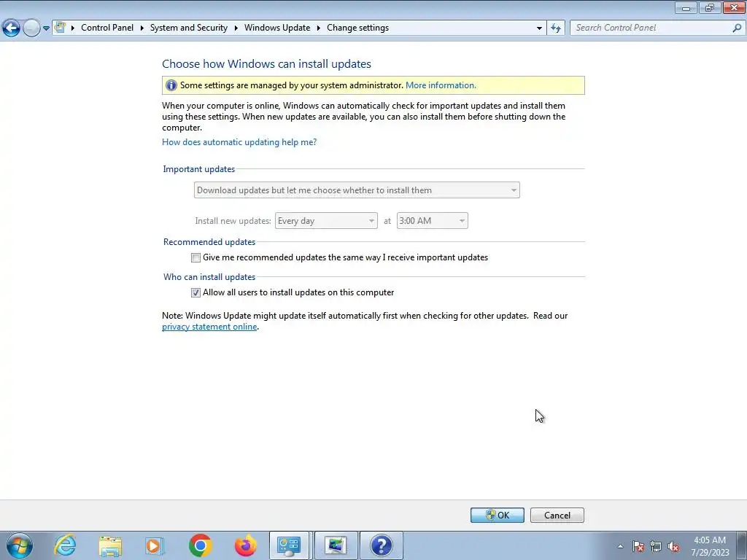747x560 pixels.
Task: Open the address bar history dropdown
Action: click(539, 28)
